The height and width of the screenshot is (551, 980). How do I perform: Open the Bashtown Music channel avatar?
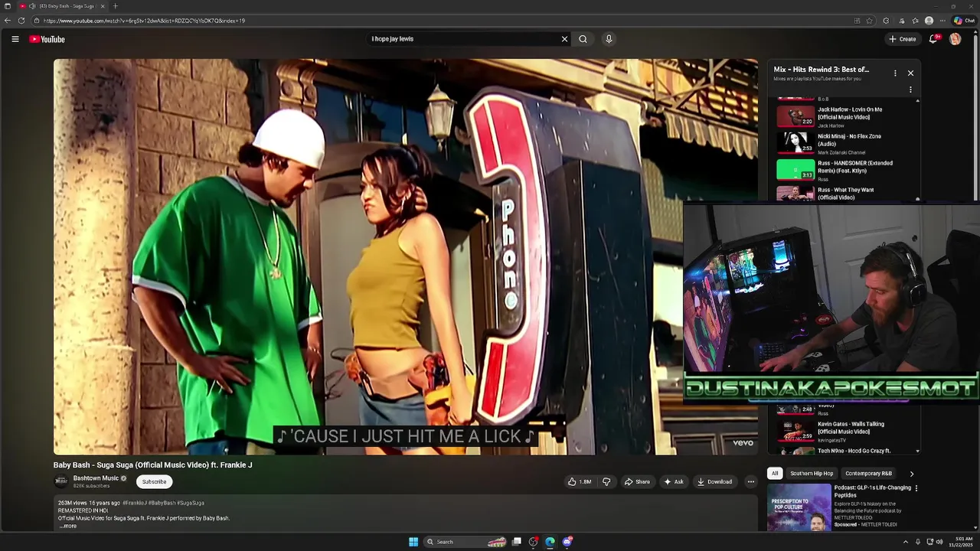[61, 481]
